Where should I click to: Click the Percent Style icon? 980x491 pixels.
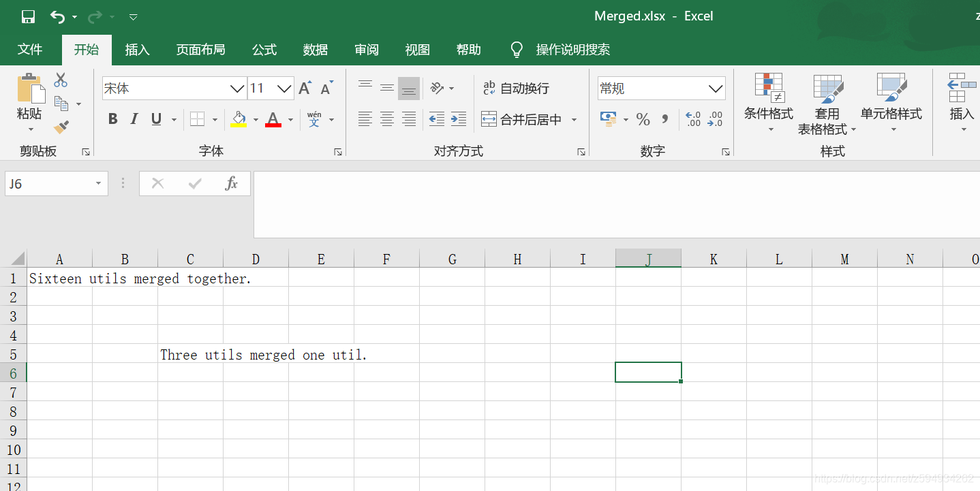click(x=643, y=119)
